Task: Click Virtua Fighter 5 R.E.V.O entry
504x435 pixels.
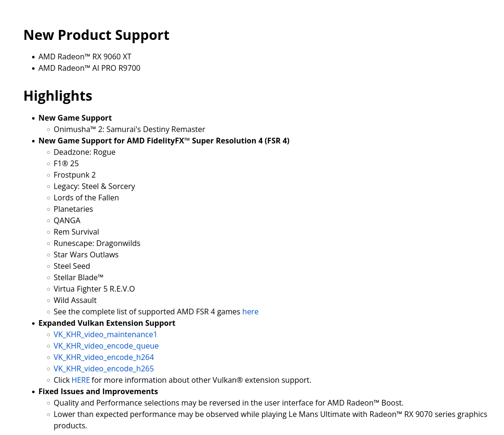Action: coord(94,289)
